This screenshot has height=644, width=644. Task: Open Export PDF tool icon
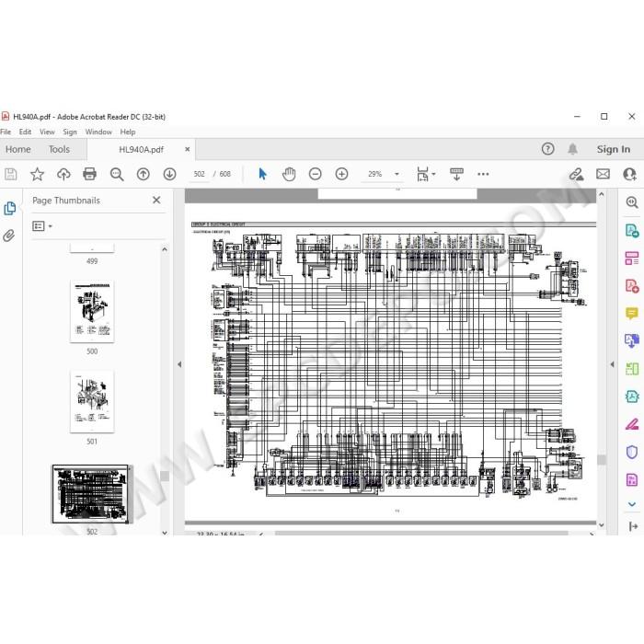tap(632, 231)
